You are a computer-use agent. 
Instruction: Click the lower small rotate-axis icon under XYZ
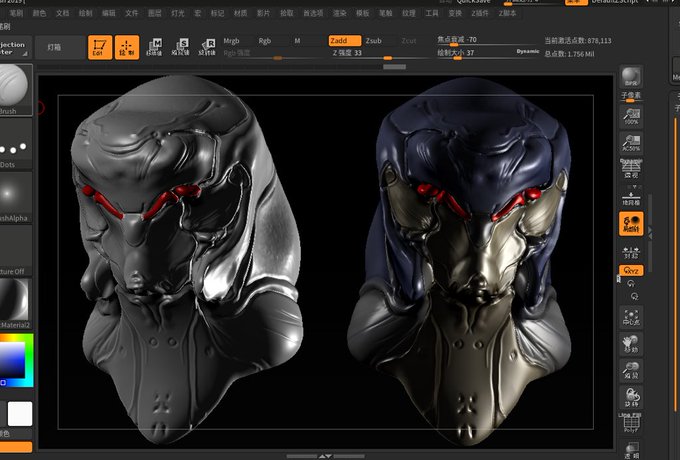click(x=634, y=297)
